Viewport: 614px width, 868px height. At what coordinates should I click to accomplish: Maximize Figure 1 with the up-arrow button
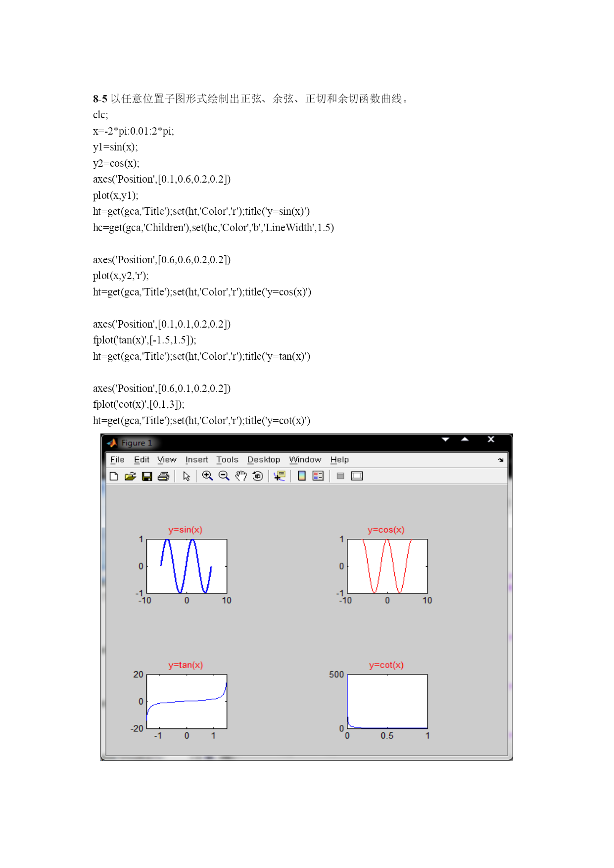(x=465, y=439)
